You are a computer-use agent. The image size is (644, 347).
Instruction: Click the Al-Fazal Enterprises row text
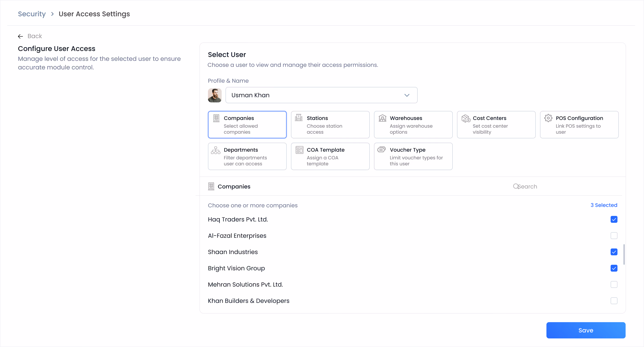point(237,236)
